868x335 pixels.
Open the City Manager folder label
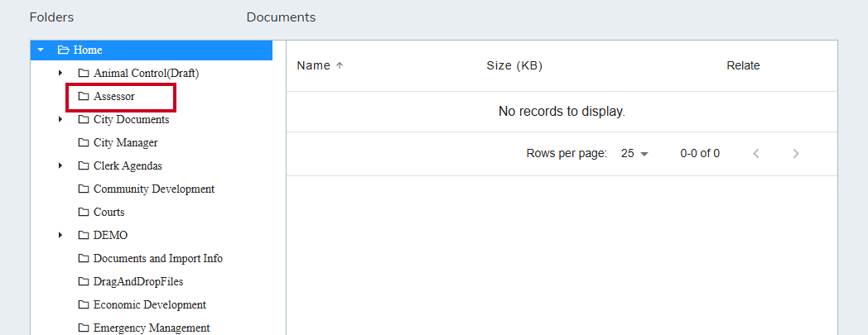pyautogui.click(x=126, y=142)
